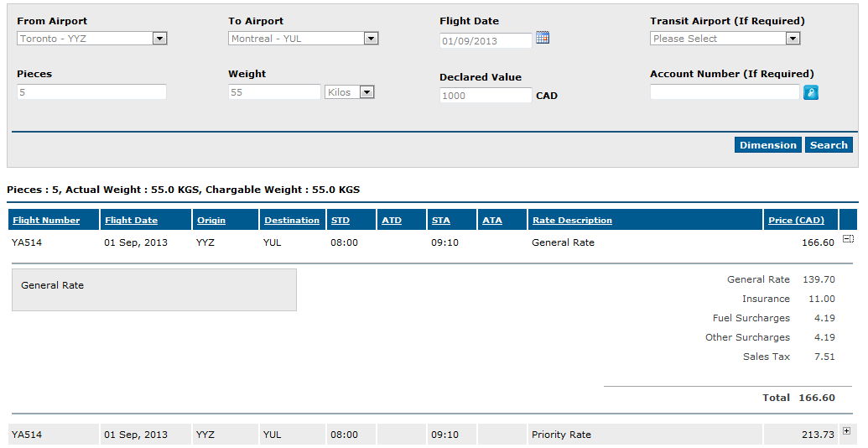The image size is (868, 448).
Task: Collapse the General Rate price breakdown
Action: click(x=848, y=238)
